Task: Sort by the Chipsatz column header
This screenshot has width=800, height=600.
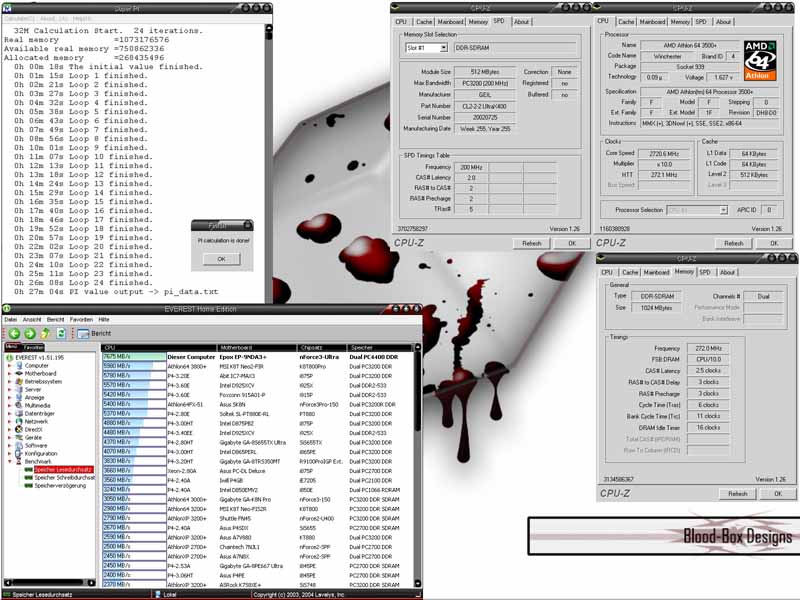Action: (321, 347)
